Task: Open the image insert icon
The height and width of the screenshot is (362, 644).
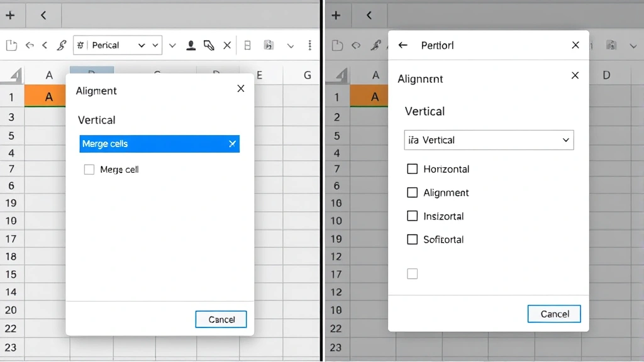Action: click(x=269, y=45)
